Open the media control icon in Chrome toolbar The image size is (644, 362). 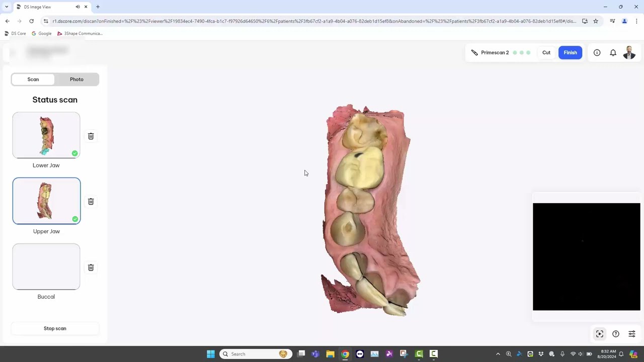coord(612,21)
